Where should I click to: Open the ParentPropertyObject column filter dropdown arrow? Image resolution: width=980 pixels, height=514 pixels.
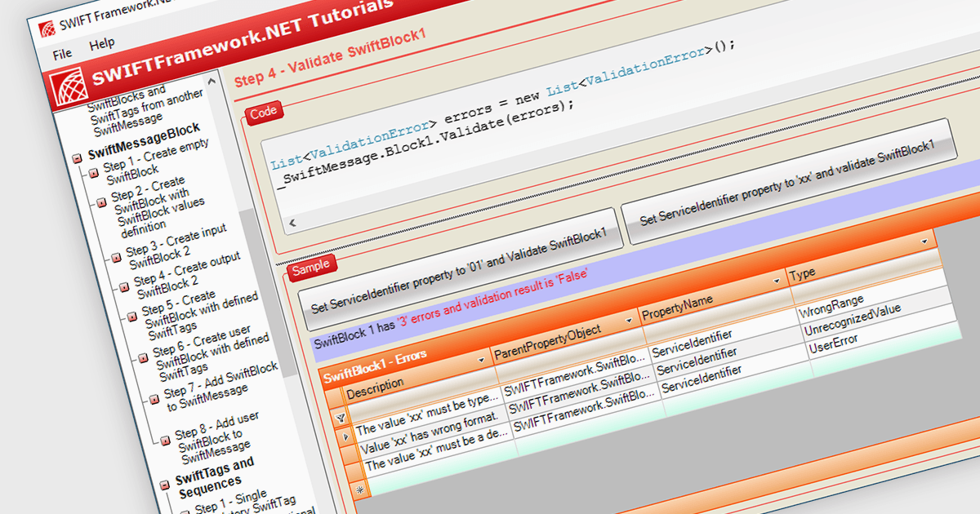coord(629,321)
